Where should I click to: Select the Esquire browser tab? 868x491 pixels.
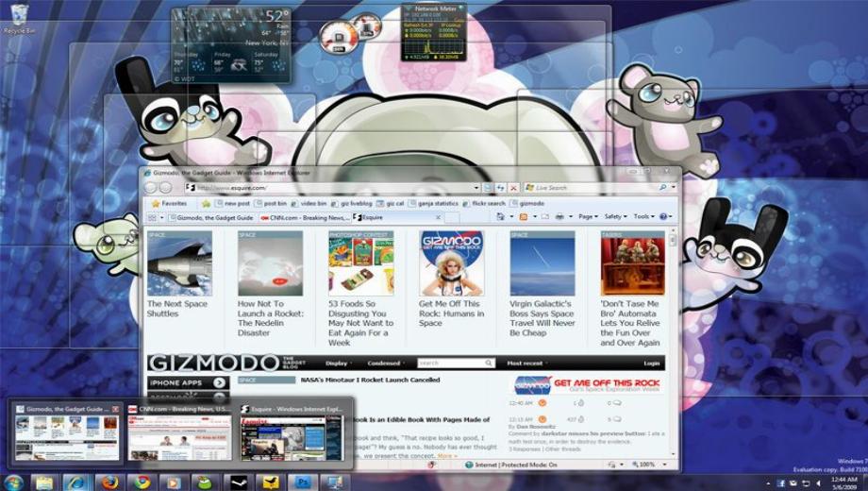pos(396,218)
